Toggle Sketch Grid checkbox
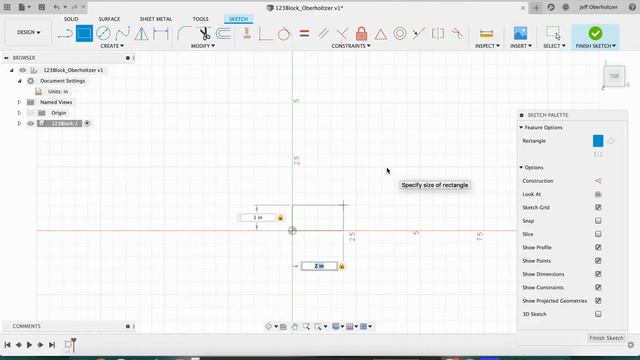 (598, 207)
